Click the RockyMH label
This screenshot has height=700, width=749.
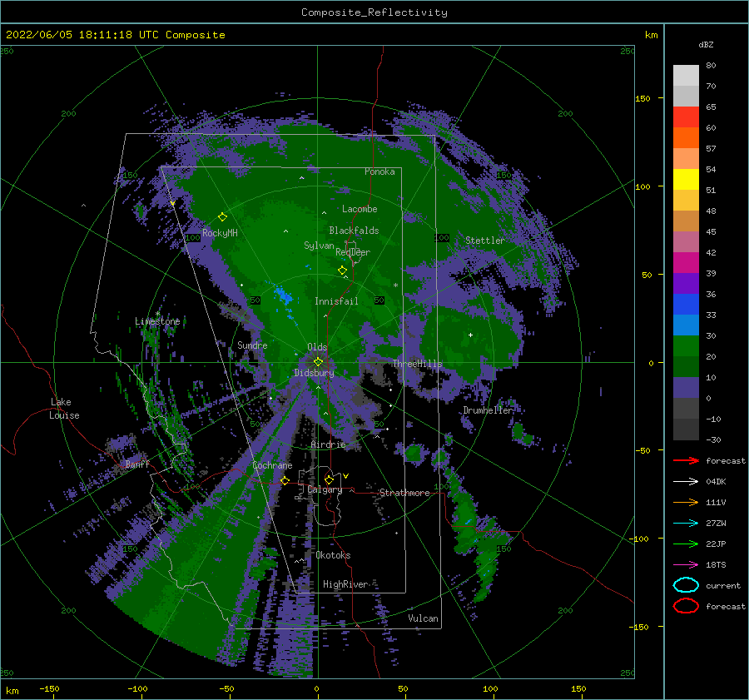click(220, 233)
